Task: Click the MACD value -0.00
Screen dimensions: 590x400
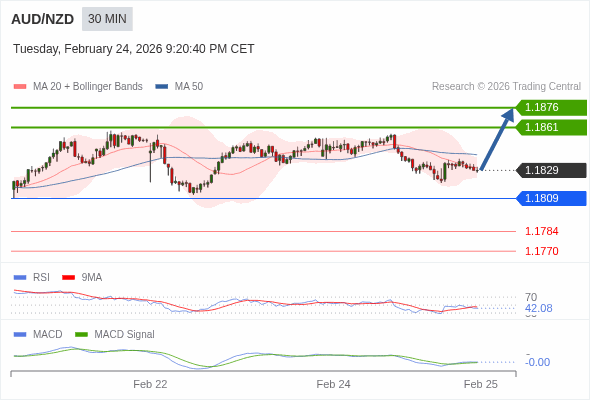Action: click(x=537, y=362)
